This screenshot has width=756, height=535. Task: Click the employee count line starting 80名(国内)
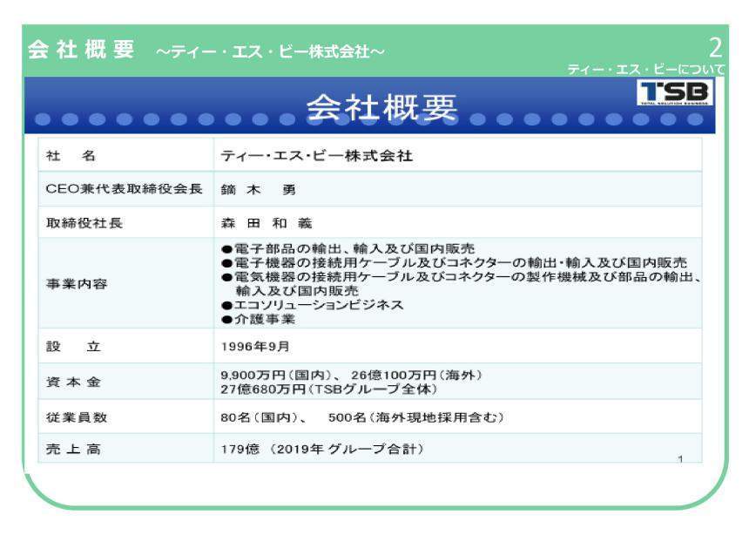(362, 417)
